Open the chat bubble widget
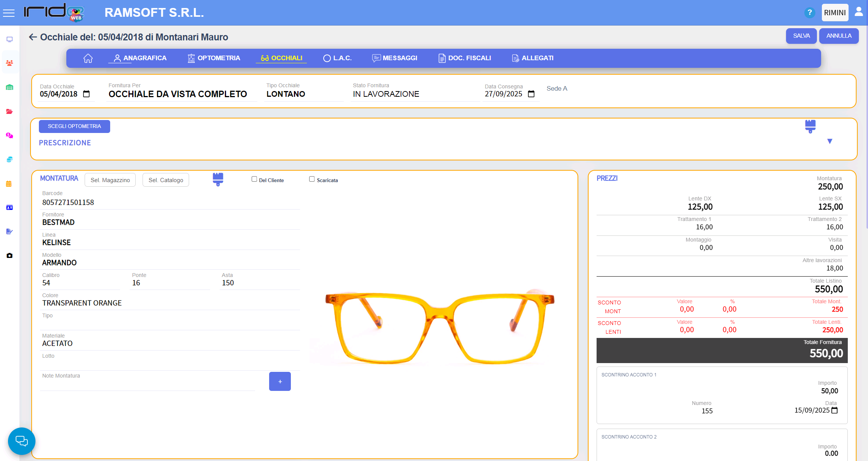868x461 pixels. (x=22, y=441)
